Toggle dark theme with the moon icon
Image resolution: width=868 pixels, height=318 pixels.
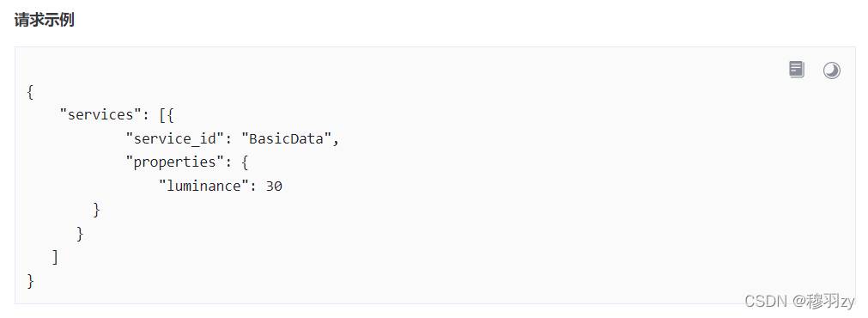(x=831, y=70)
